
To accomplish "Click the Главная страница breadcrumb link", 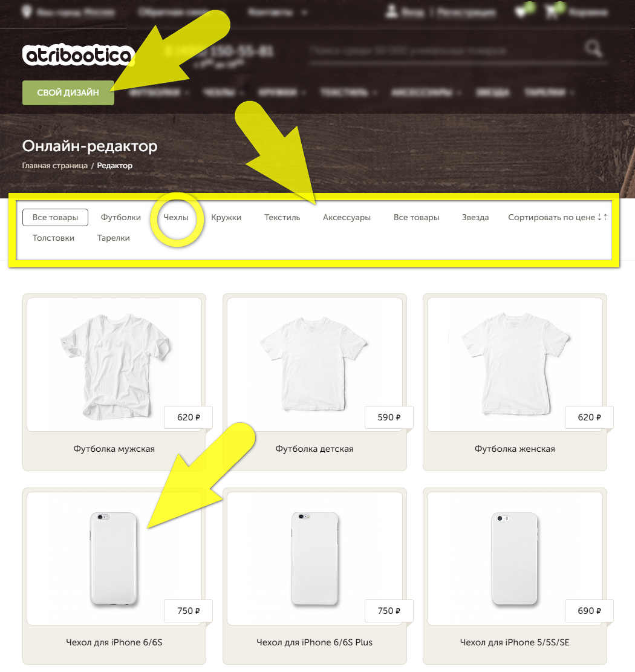I will [x=55, y=165].
